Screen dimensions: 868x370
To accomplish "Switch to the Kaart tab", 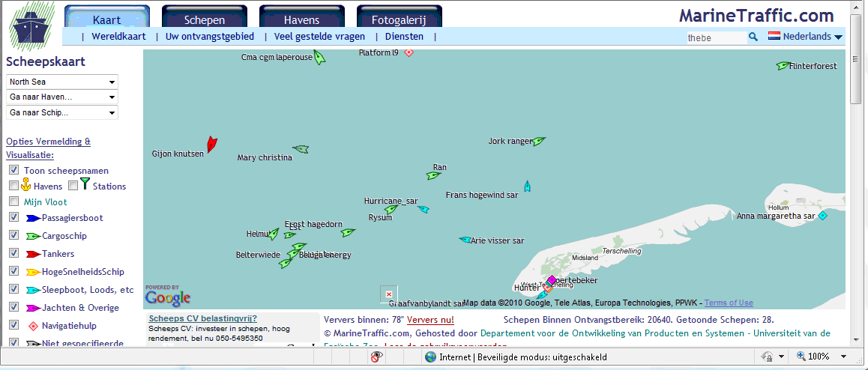I will point(107,16).
